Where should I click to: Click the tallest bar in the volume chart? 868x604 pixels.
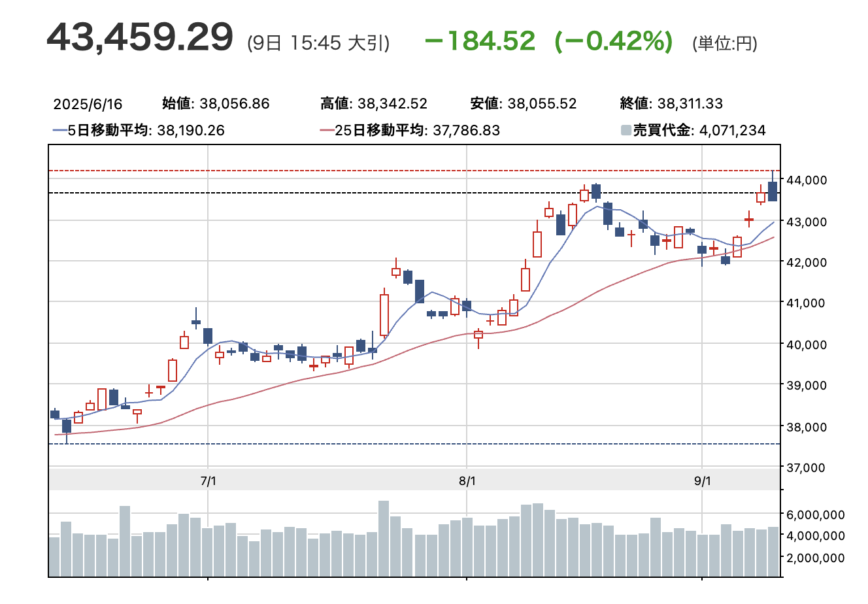[x=384, y=539]
